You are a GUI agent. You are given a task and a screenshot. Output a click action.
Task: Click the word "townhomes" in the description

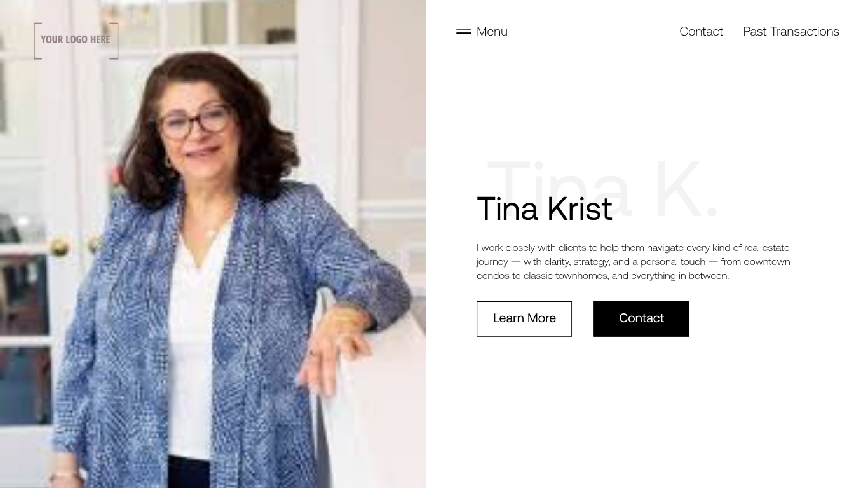pos(581,276)
